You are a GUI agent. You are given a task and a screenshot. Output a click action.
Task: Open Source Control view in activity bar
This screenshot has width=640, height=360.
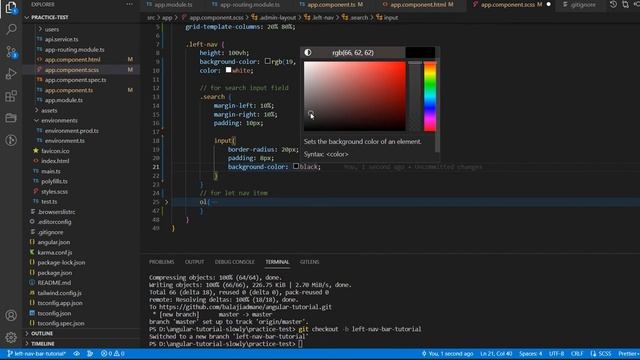[x=11, y=52]
